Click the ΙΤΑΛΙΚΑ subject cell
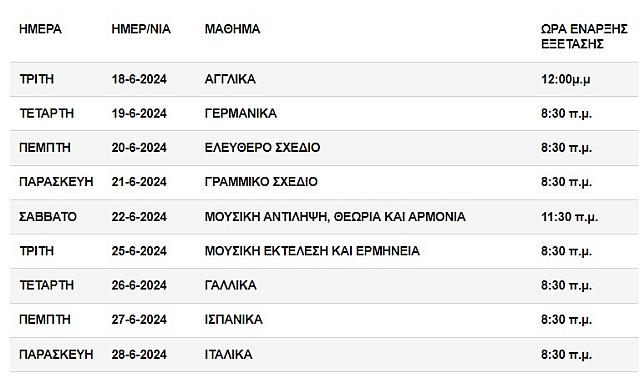This screenshot has width=640, height=378. (229, 354)
